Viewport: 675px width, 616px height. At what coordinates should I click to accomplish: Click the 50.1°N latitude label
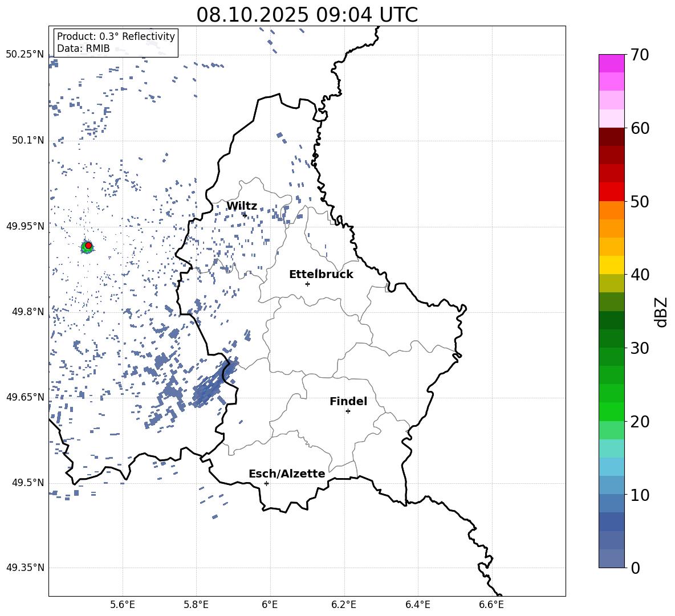click(28, 140)
